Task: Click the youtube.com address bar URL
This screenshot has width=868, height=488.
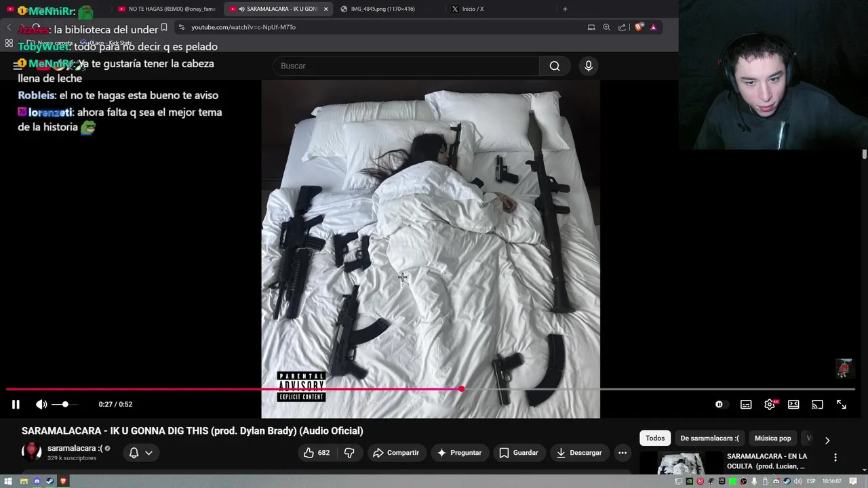Action: 243,27
